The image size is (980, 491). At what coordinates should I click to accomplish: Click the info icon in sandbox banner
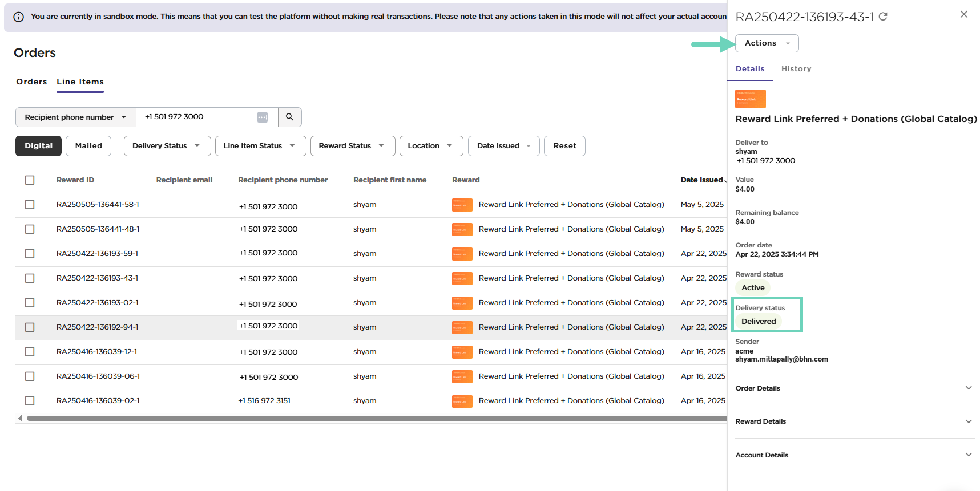coord(18,17)
